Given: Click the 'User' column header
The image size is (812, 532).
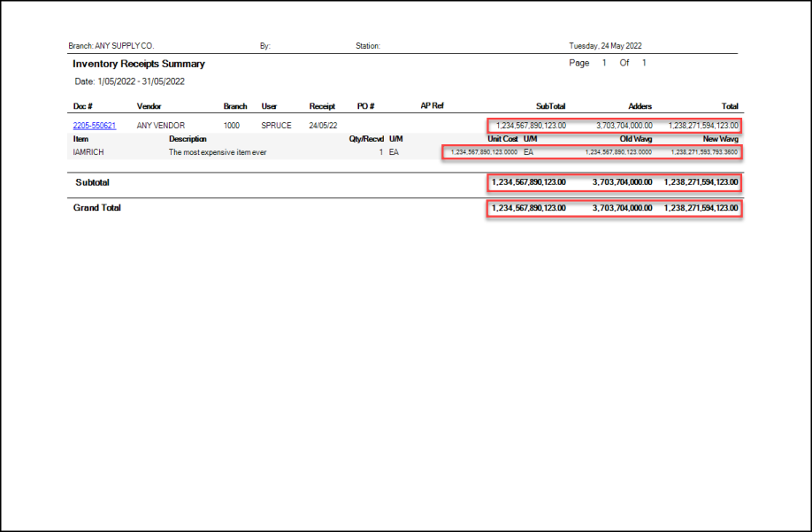Looking at the screenshot, I should point(269,106).
